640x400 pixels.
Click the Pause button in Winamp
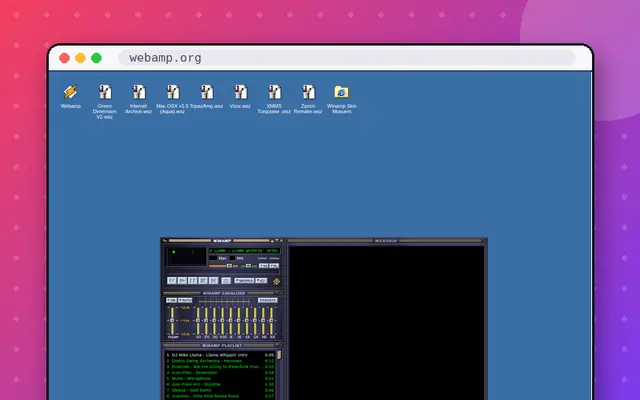click(193, 281)
